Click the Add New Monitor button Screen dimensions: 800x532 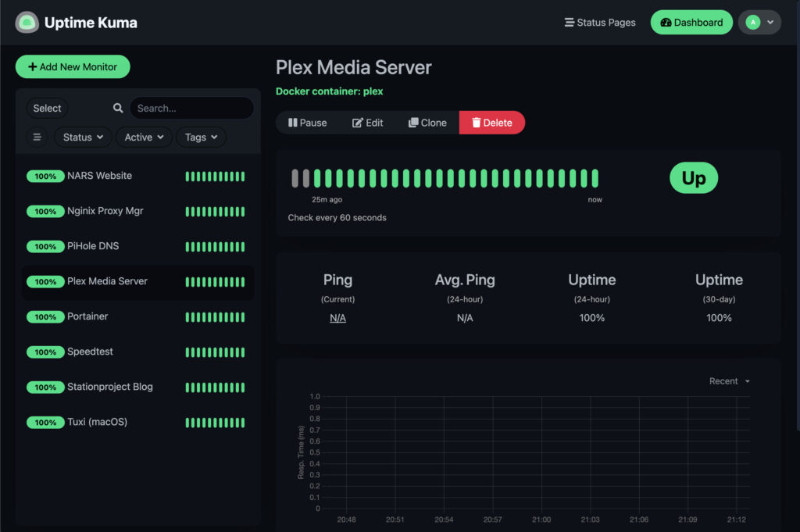[x=73, y=66]
